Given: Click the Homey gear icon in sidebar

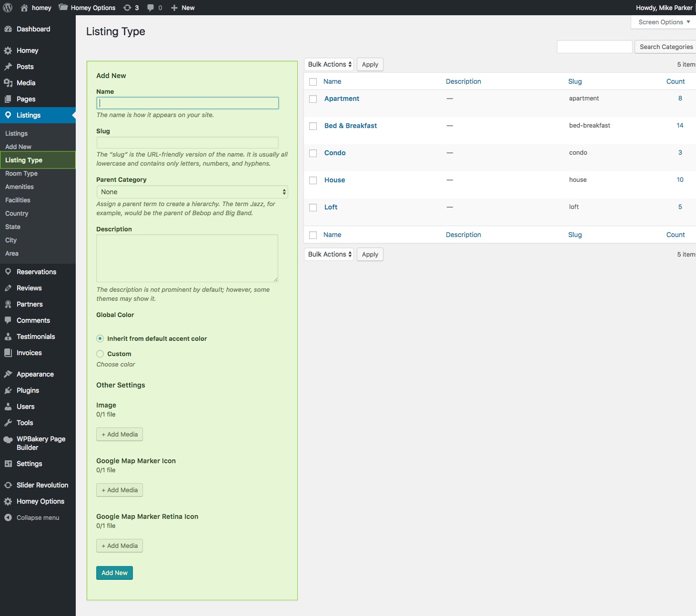Looking at the screenshot, I should point(8,50).
